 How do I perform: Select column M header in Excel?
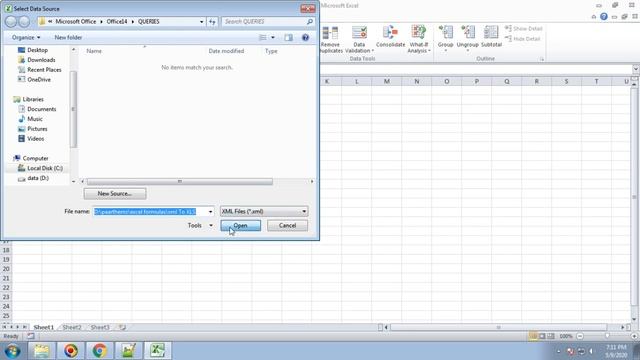(387, 81)
